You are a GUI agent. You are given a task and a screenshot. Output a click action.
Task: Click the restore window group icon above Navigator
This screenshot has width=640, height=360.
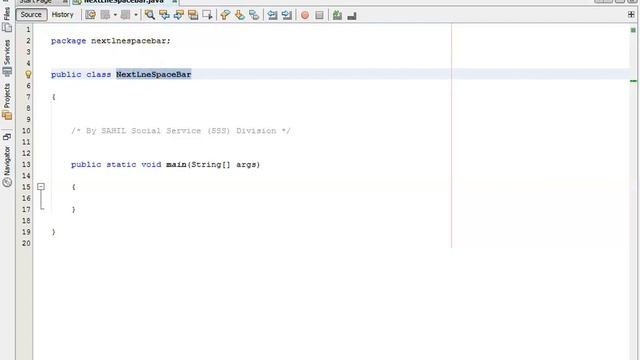coord(7,137)
